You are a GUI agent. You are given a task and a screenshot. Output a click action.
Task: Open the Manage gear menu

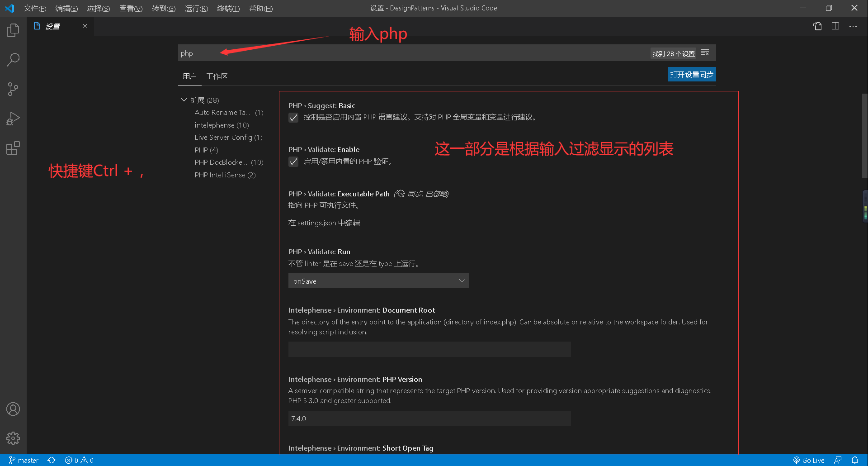coord(13,438)
